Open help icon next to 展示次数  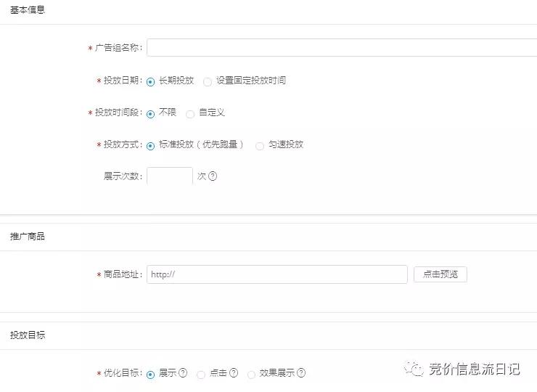[x=213, y=176]
